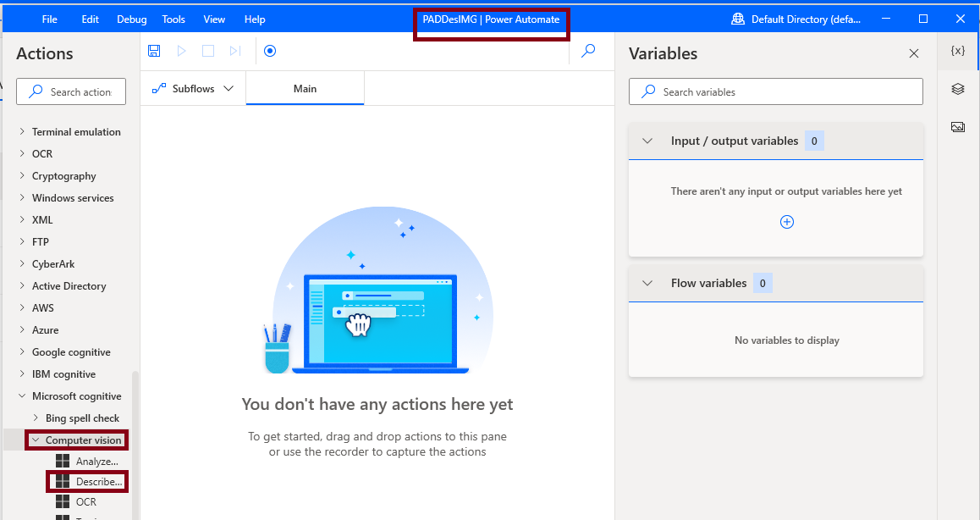Open flow search with the toolbar magnifier icon
The image size is (980, 520).
coord(588,51)
